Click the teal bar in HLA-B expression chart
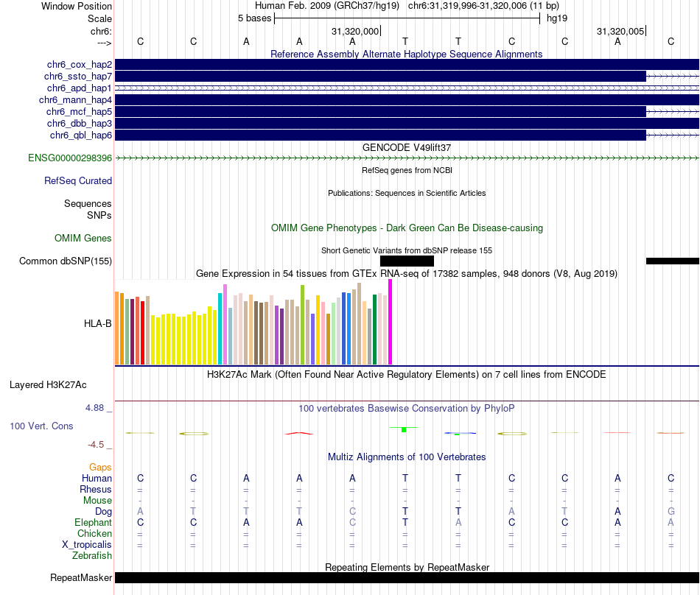 tap(220, 329)
